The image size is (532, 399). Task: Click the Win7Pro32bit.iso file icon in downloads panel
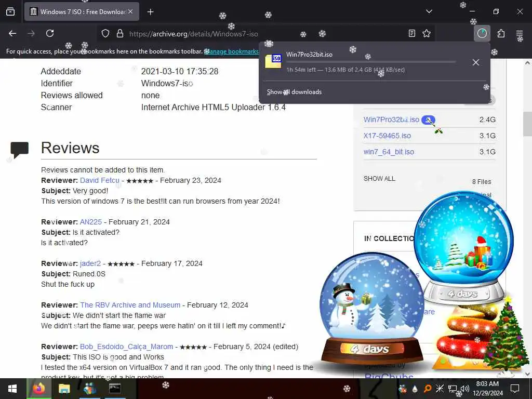[x=273, y=61]
